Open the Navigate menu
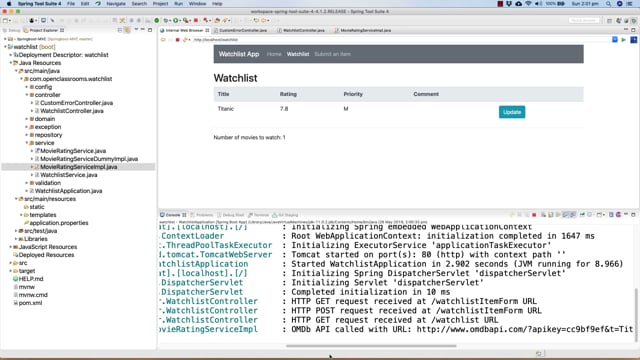 click(x=116, y=4)
